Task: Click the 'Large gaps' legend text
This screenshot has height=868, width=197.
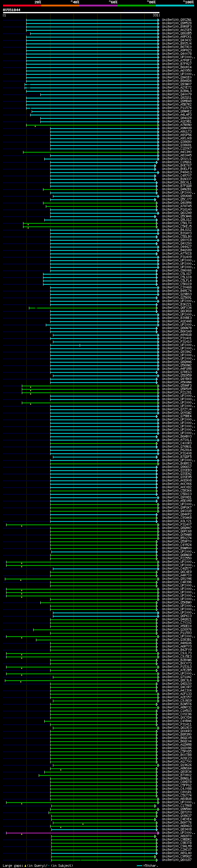Action: [x=13, y=865]
